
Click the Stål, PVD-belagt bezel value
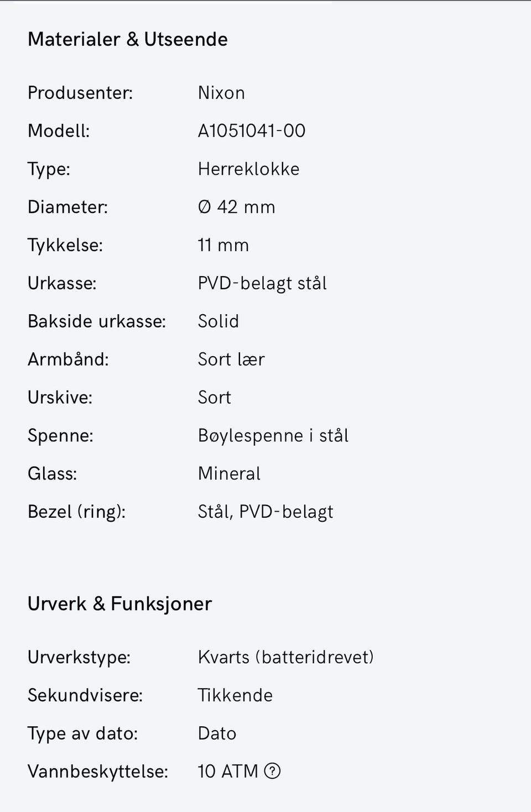(265, 512)
